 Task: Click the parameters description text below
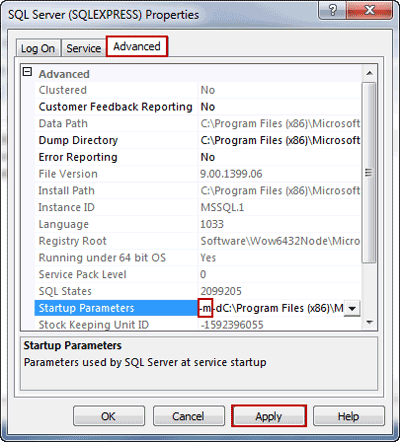tap(145, 363)
